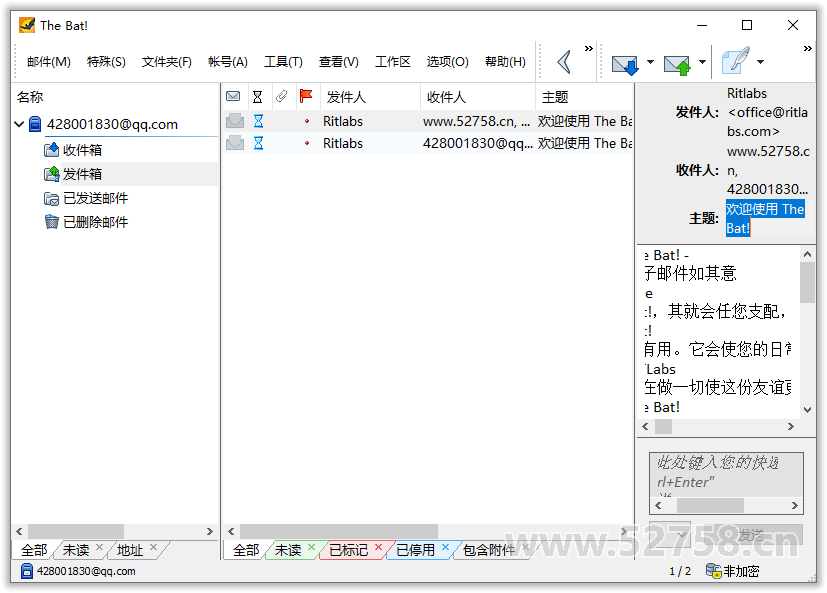827x593 pixels.
Task: Click the 非加密 encryption status icon
Action: pyautogui.click(x=714, y=571)
